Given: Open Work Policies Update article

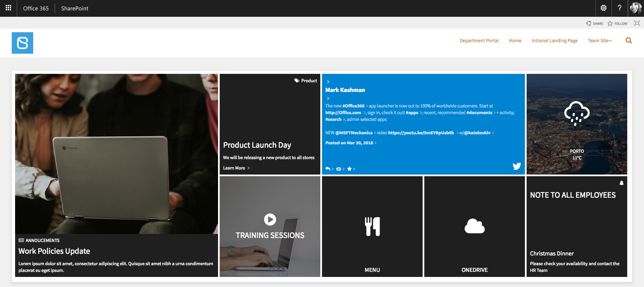Looking at the screenshot, I should (54, 251).
